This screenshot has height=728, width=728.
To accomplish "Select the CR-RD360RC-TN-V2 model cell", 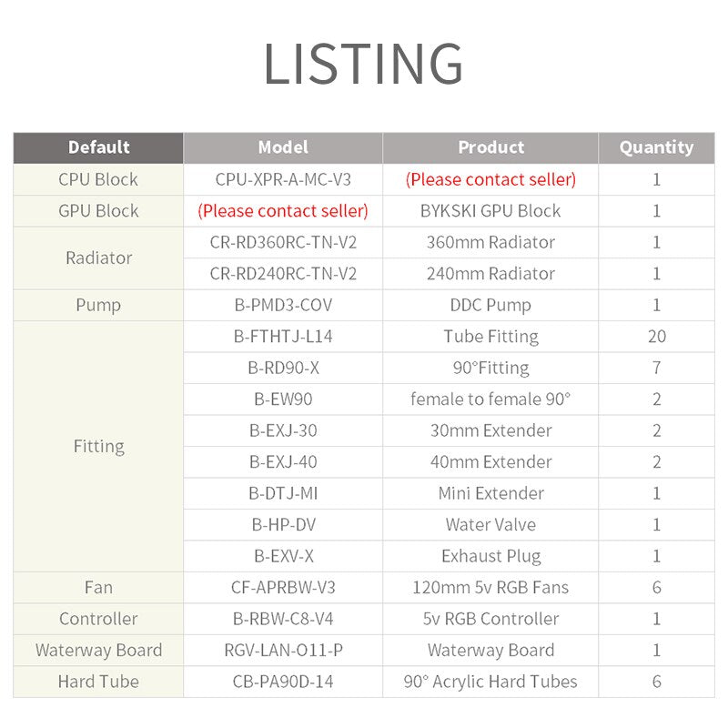I will coord(283,242).
